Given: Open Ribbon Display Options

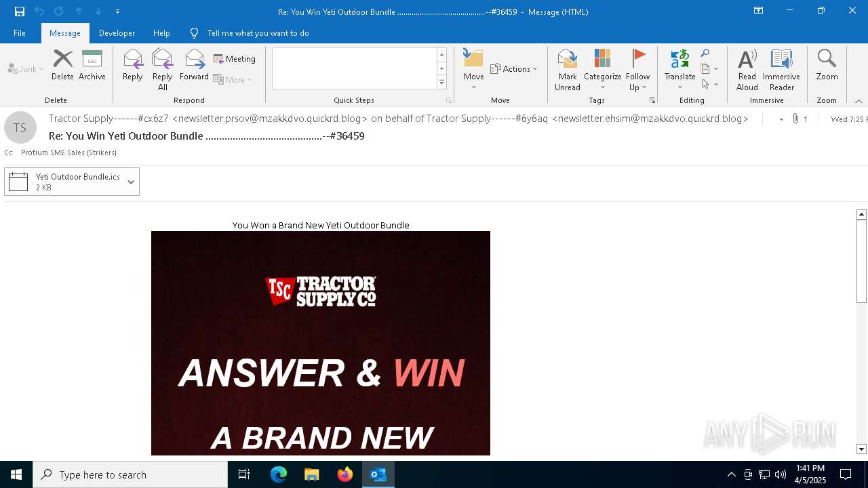Looking at the screenshot, I should pyautogui.click(x=758, y=11).
